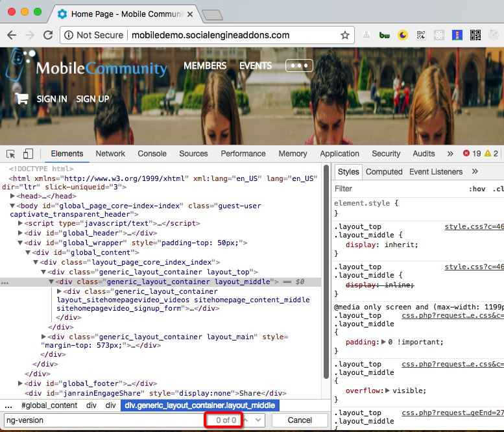Click the Not Secure info icon
This screenshot has width=504, height=432.
pyautogui.click(x=69, y=35)
